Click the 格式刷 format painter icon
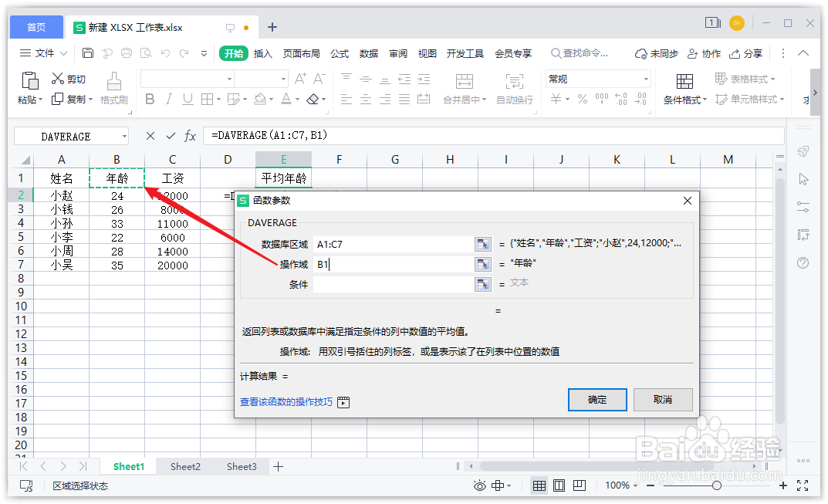828x504 pixels. tap(114, 85)
